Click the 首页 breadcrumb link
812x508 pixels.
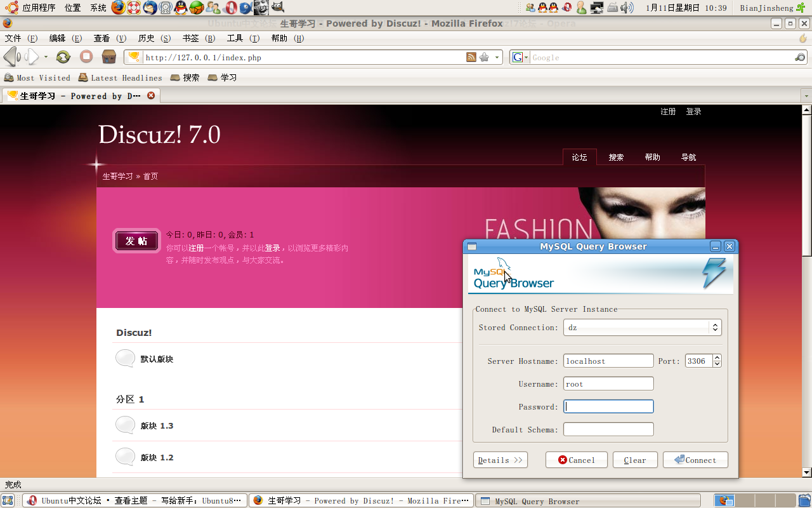coord(150,176)
